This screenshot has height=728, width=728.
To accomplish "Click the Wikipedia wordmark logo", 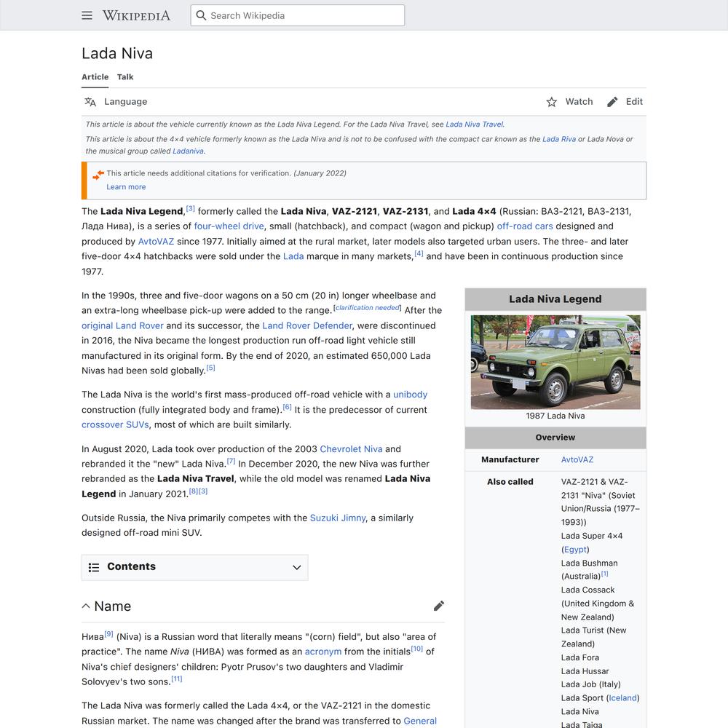I will (137, 15).
